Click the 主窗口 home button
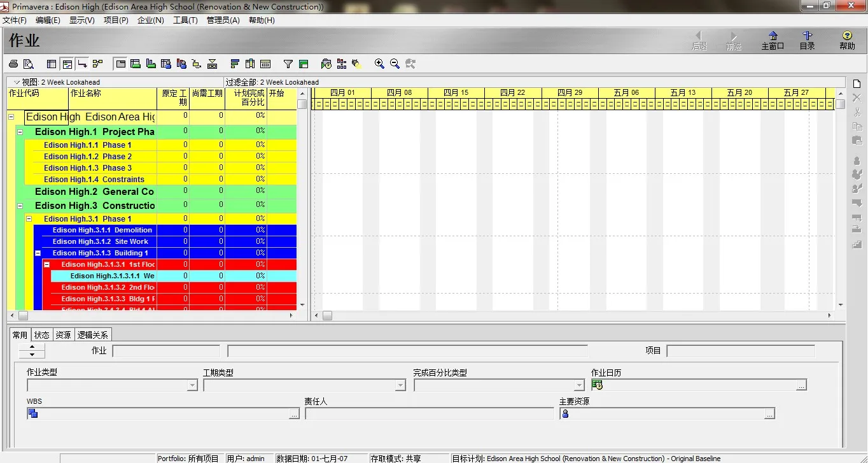This screenshot has width=868, height=463. 773,41
